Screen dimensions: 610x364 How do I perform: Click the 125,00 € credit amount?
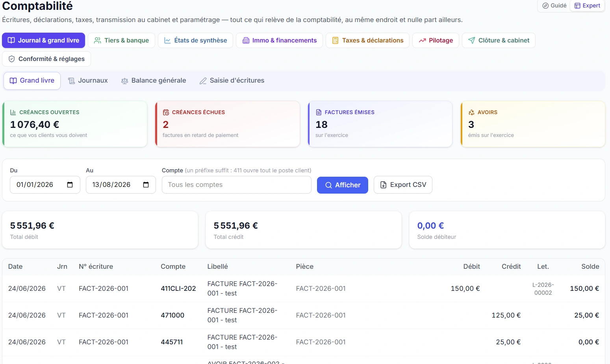pos(506,315)
